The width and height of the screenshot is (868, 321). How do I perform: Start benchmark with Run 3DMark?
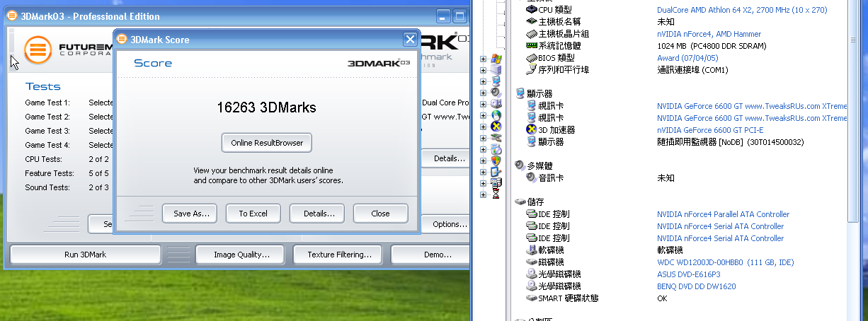(85, 255)
